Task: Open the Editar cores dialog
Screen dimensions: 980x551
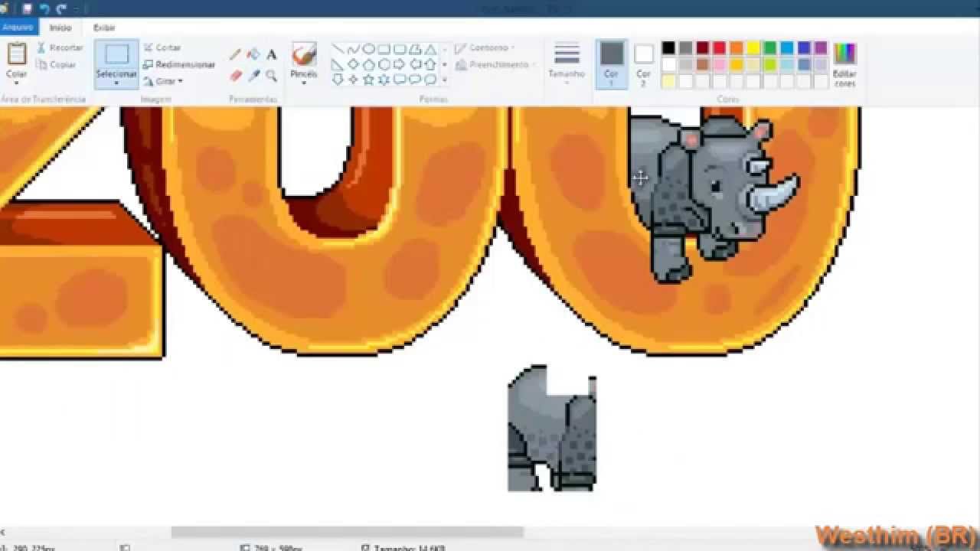Action: (x=844, y=64)
